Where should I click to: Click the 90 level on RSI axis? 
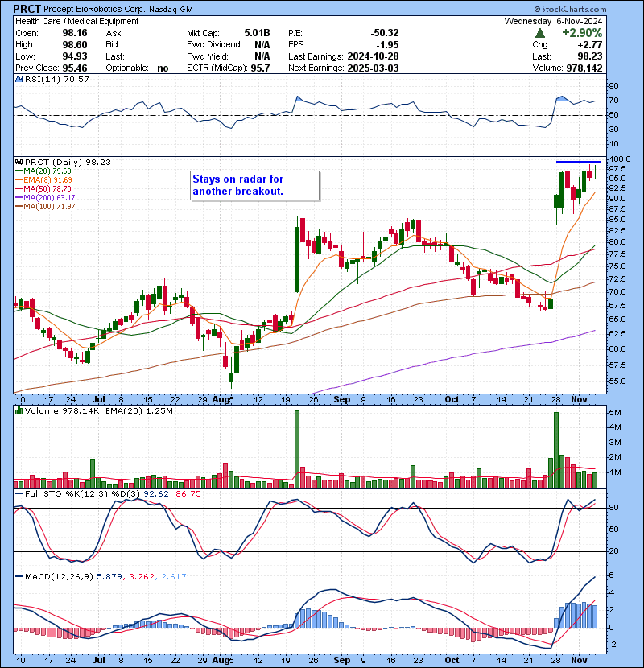[x=613, y=86]
